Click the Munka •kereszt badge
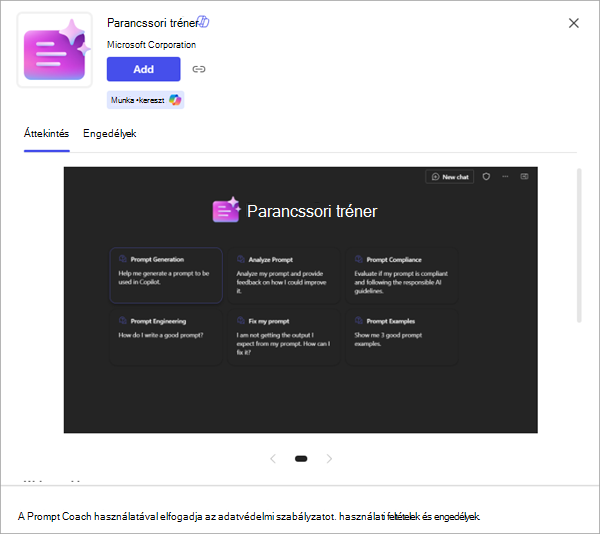Viewport: 600px width, 534px height. pyautogui.click(x=145, y=100)
